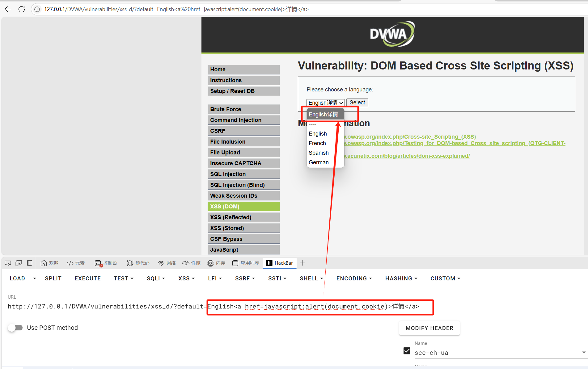588x369 pixels.
Task: Click the browser back arrow
Action: [8, 9]
